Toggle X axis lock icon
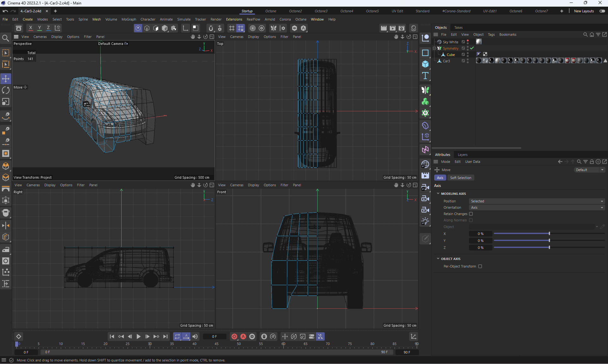This screenshot has height=364, width=608. pos(31,28)
